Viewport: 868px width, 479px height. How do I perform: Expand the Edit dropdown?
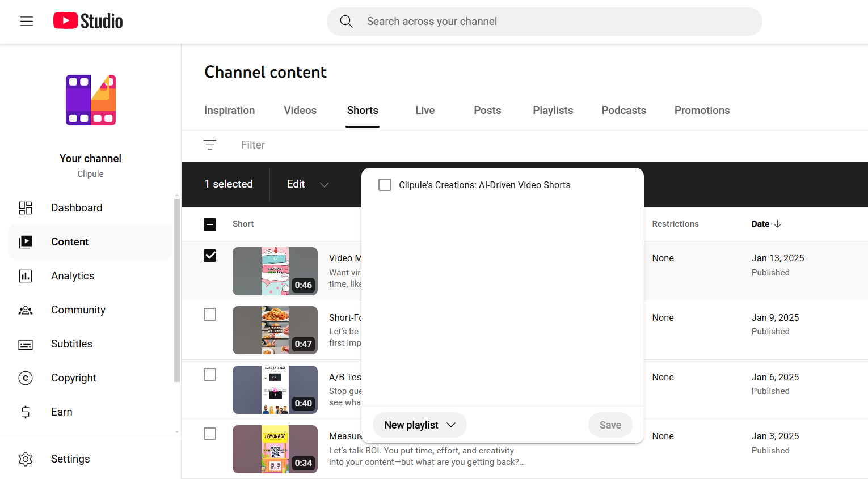coord(308,184)
